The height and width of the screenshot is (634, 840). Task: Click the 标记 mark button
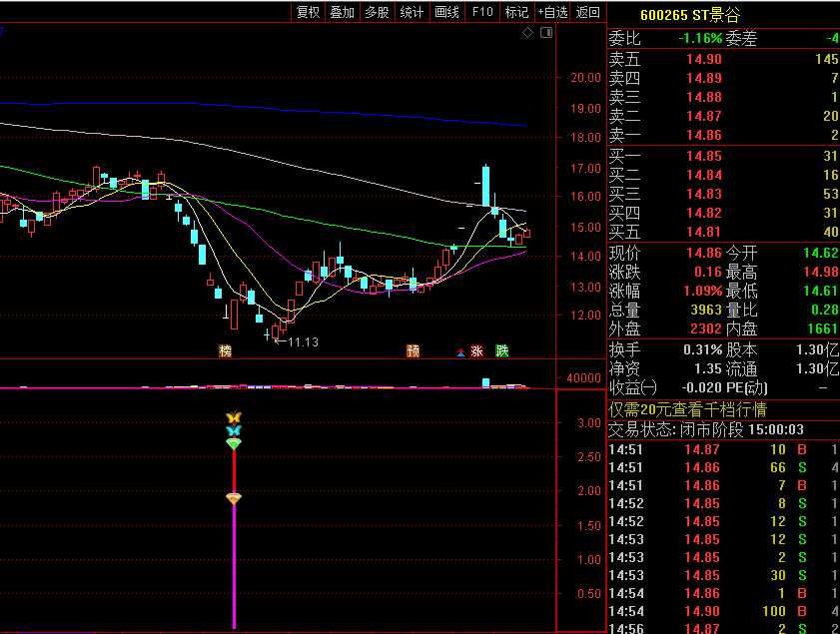tap(516, 12)
